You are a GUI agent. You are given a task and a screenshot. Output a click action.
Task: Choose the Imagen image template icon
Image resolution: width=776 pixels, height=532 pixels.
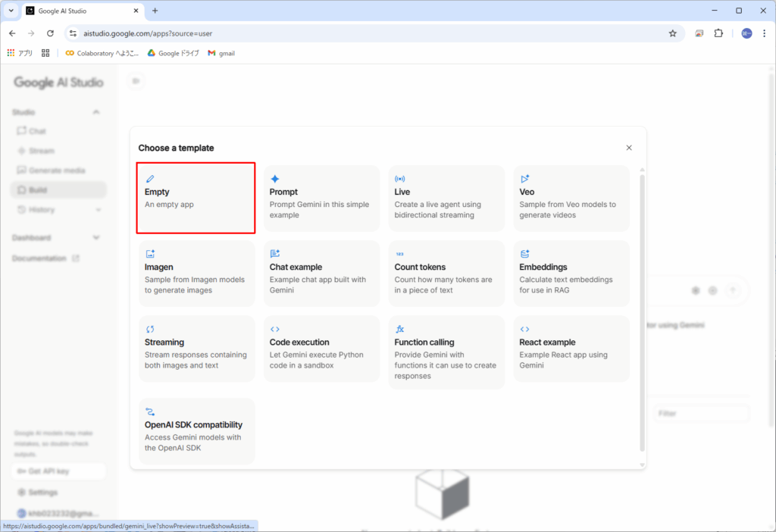150,254
